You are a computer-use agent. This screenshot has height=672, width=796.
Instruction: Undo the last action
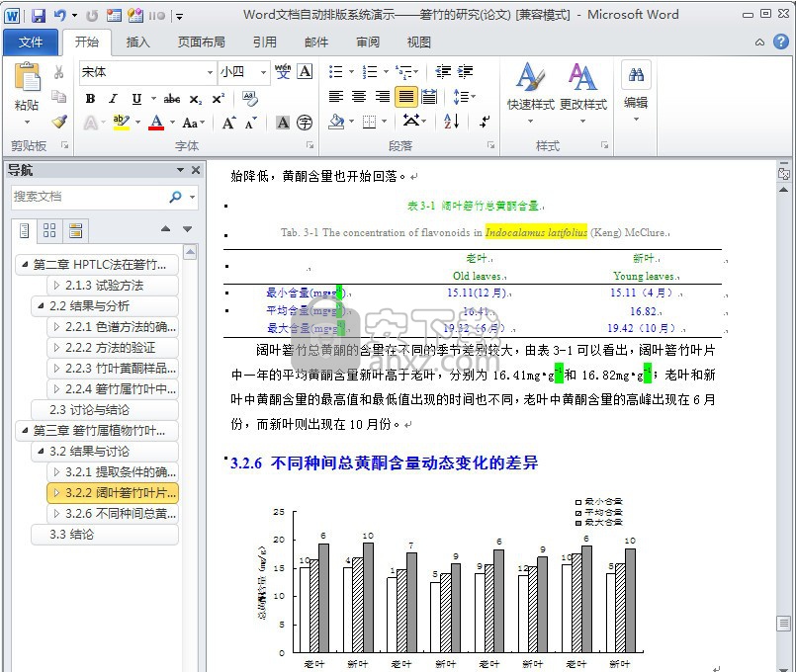coord(60,16)
